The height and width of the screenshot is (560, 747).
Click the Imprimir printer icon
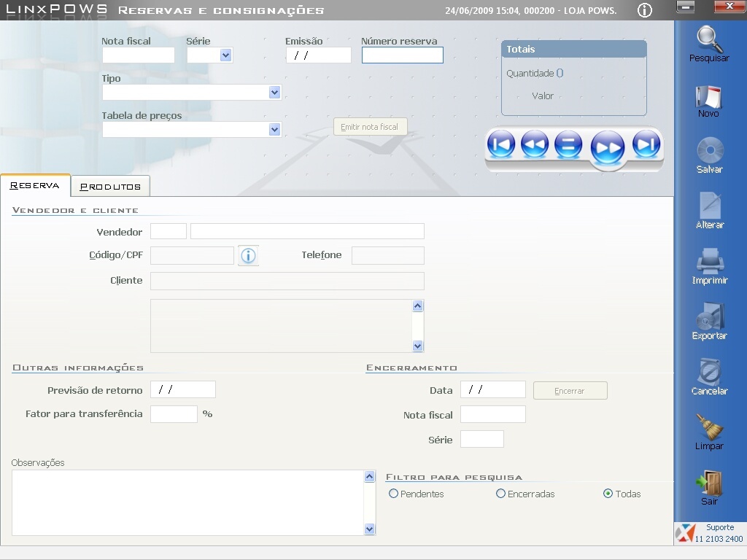pyautogui.click(x=710, y=262)
